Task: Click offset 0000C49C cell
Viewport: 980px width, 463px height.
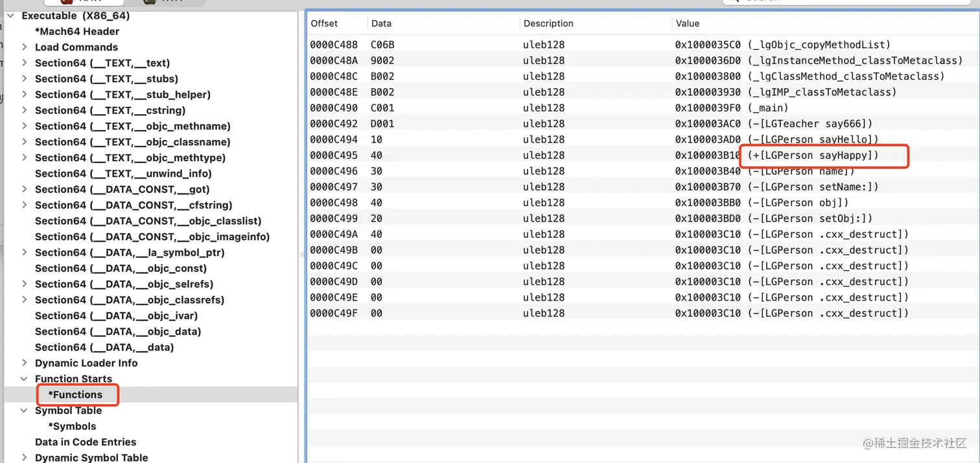Action: pyautogui.click(x=334, y=265)
